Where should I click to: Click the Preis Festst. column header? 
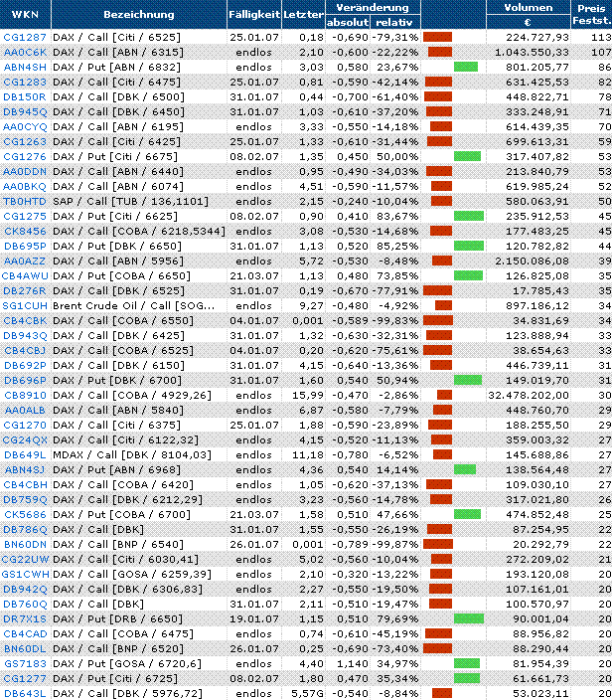591,14
